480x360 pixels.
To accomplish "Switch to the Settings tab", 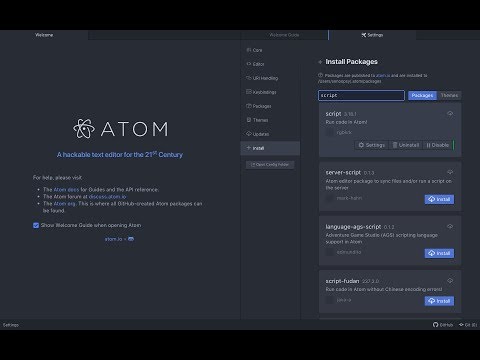I will (372, 35).
